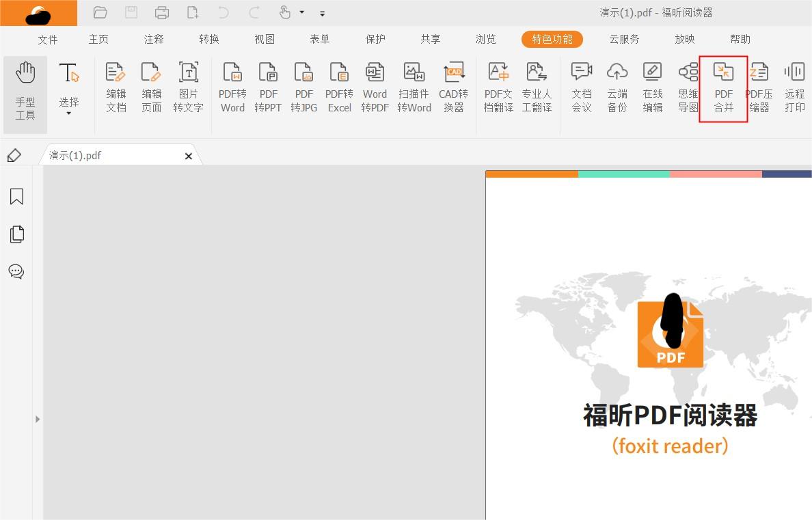Open the bookmarks panel

coord(16,196)
